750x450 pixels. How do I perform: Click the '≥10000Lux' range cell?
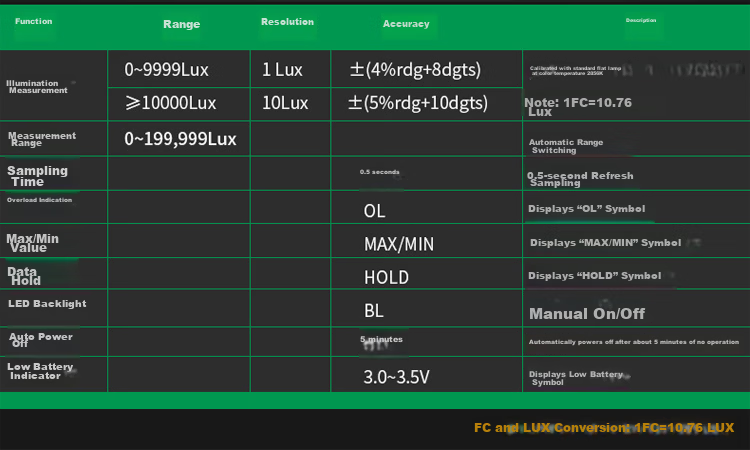click(x=171, y=103)
